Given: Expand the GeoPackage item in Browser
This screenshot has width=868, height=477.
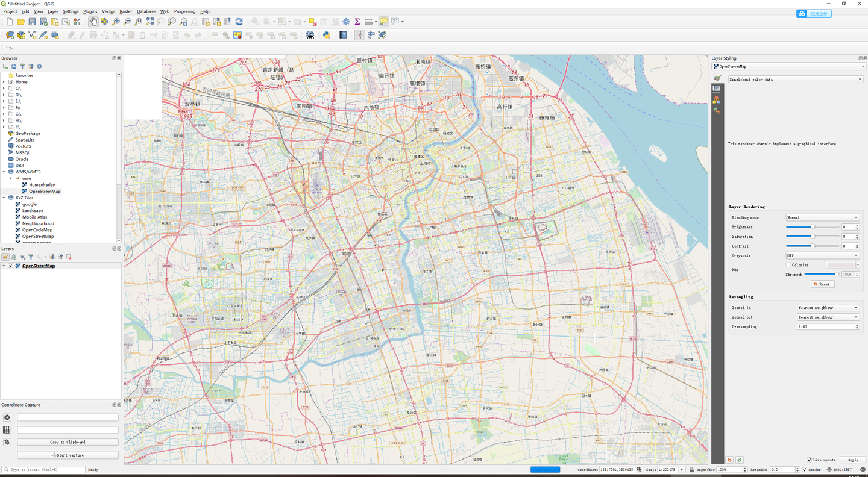Looking at the screenshot, I should pyautogui.click(x=5, y=133).
